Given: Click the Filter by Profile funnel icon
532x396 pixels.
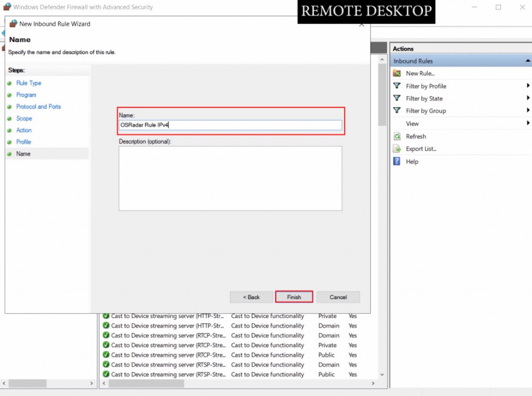Looking at the screenshot, I should pyautogui.click(x=396, y=86).
